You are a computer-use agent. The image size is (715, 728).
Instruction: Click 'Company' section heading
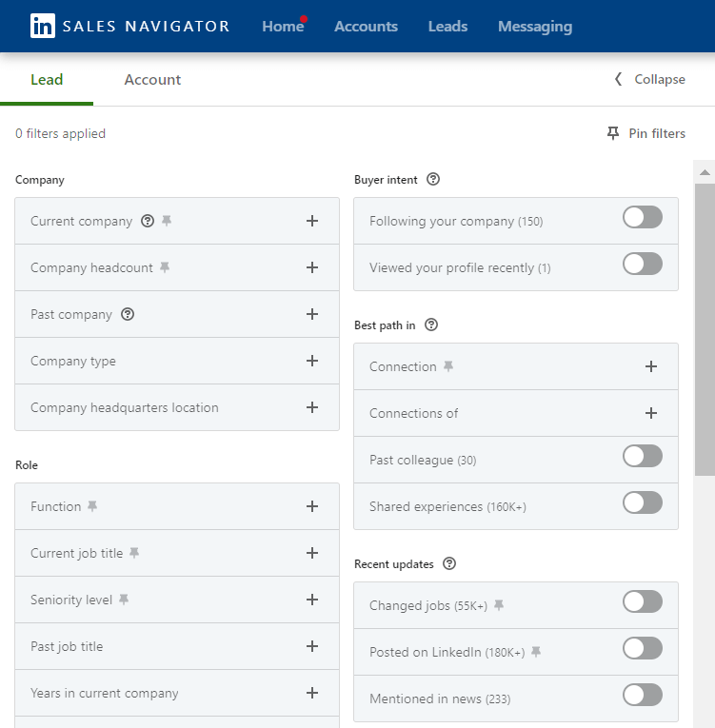39,180
